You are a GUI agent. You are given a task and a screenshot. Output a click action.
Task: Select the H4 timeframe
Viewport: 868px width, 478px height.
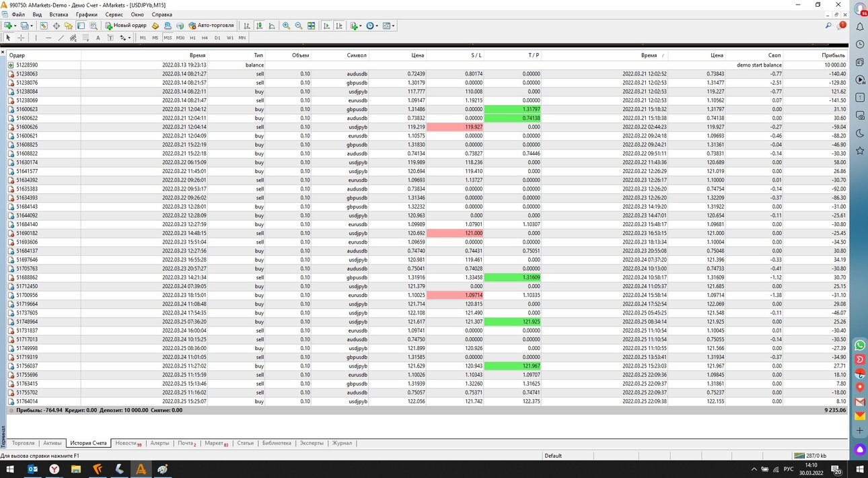[x=205, y=38]
